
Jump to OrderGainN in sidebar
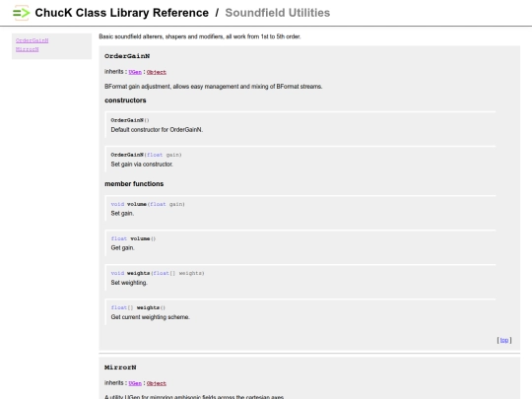pos(32,40)
